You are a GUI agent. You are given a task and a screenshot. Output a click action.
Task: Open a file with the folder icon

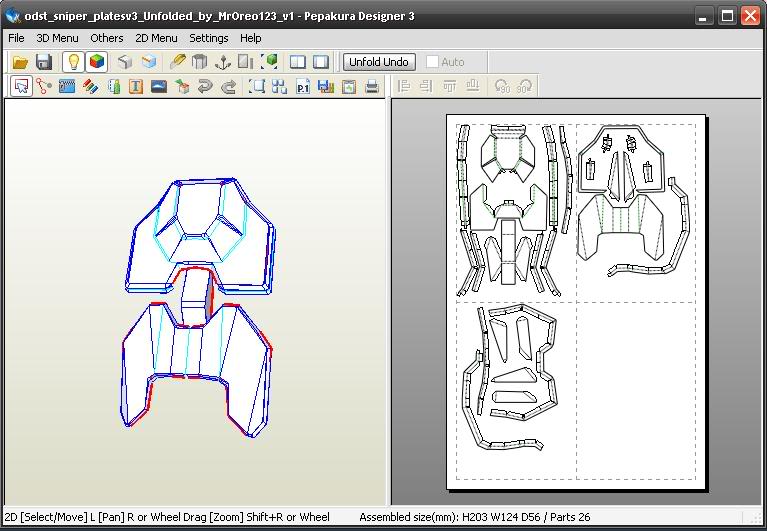click(x=20, y=62)
